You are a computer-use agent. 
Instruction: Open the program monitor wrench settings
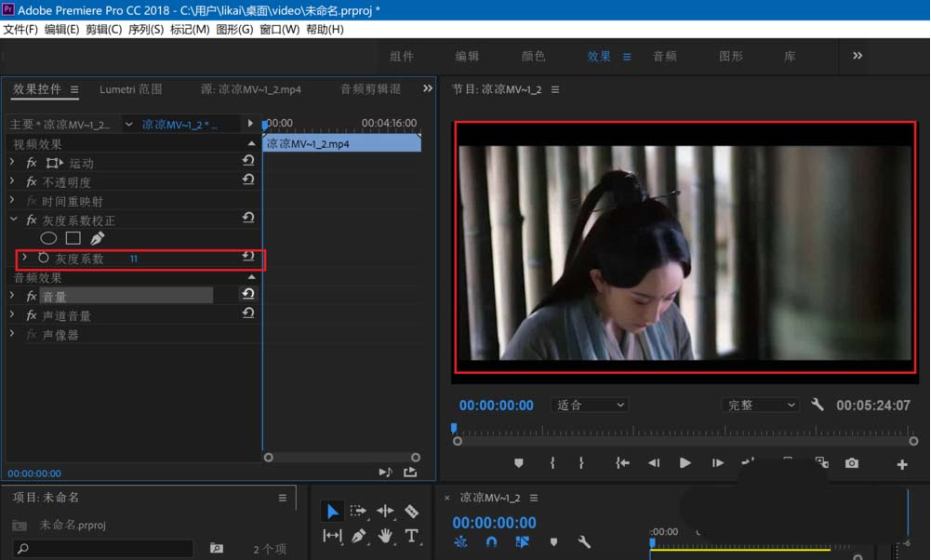[x=818, y=406]
